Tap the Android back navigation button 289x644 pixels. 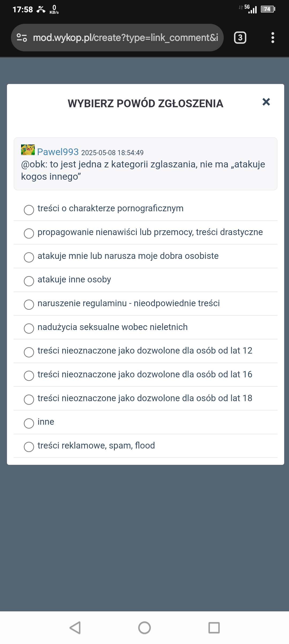75,627
